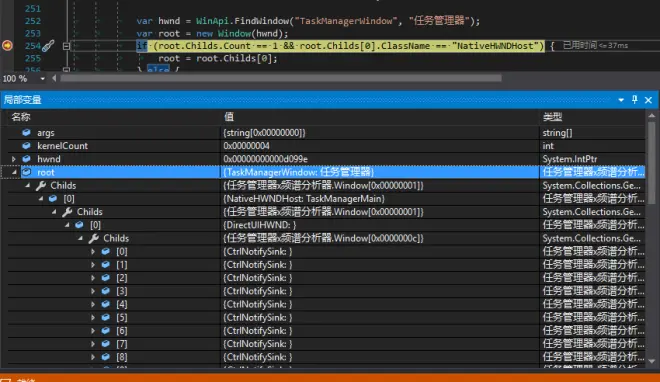
Task: Select the {DirectUIHWND: } value cell
Action: tap(260, 225)
